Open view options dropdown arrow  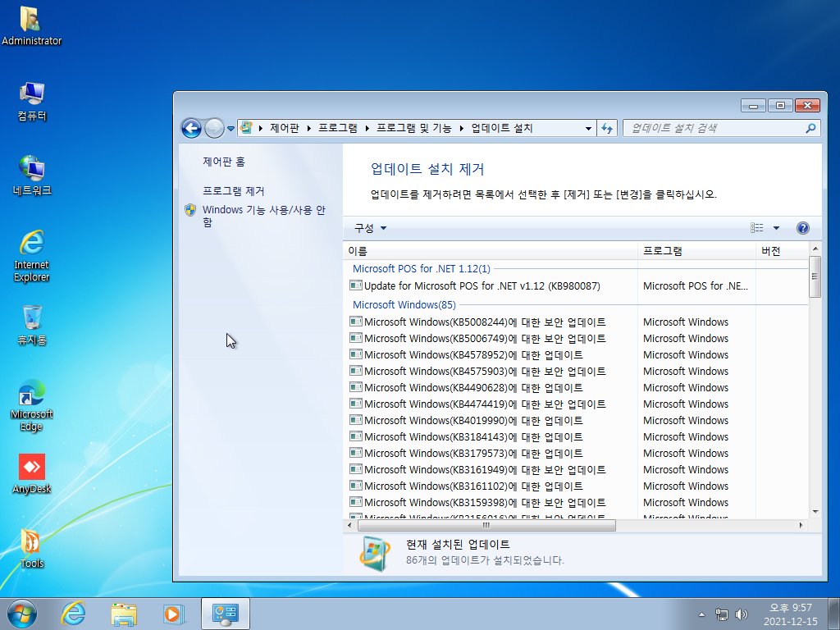click(776, 228)
